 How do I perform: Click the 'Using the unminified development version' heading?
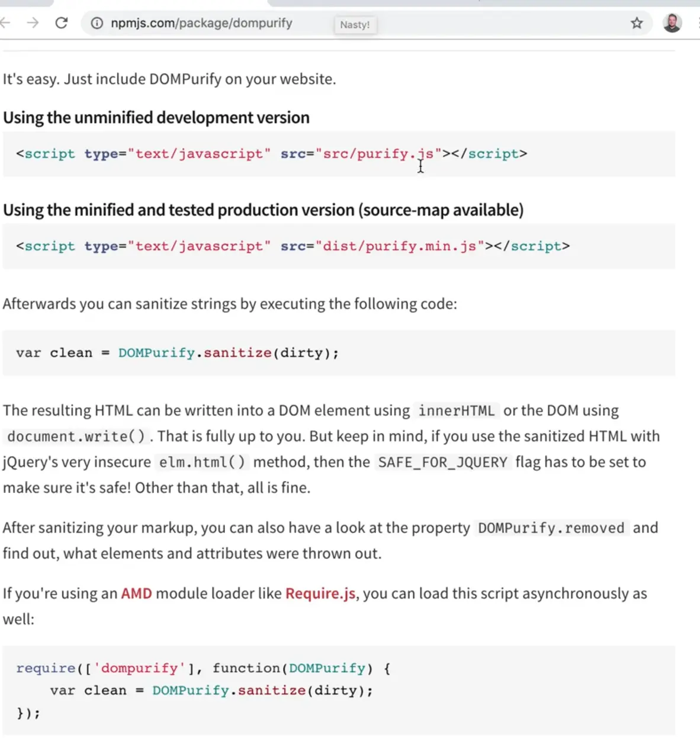[x=156, y=117]
